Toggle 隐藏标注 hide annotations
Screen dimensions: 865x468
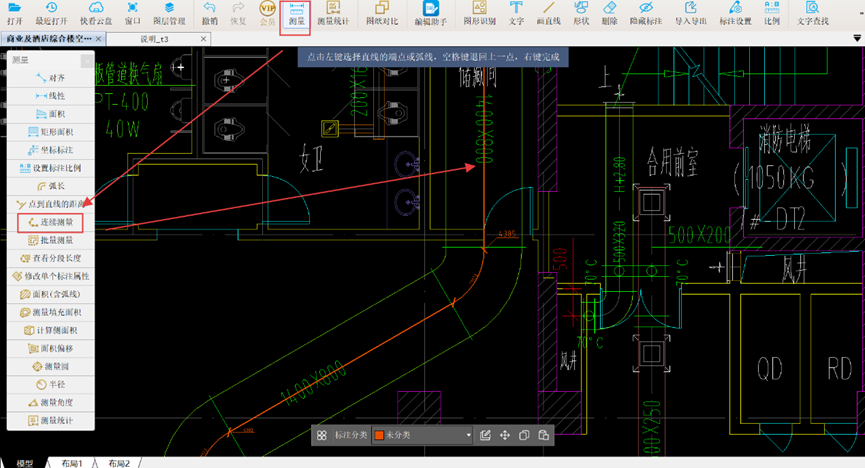pos(645,13)
